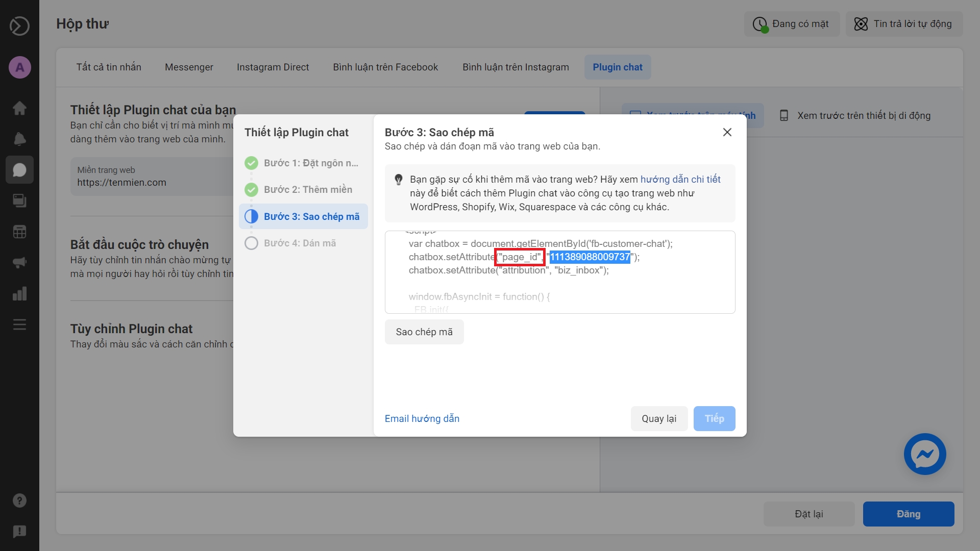The width and height of the screenshot is (980, 551).
Task: Click the Sao chép mã button
Action: (x=424, y=332)
